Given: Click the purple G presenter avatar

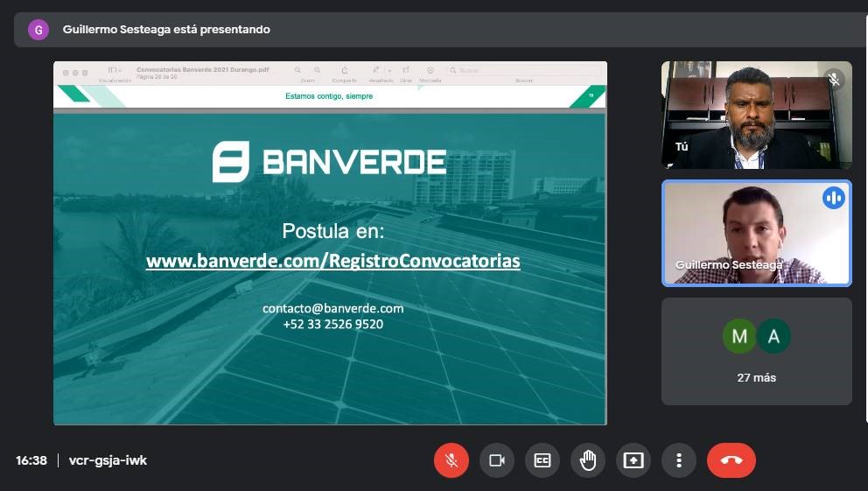Looking at the screenshot, I should [x=38, y=30].
